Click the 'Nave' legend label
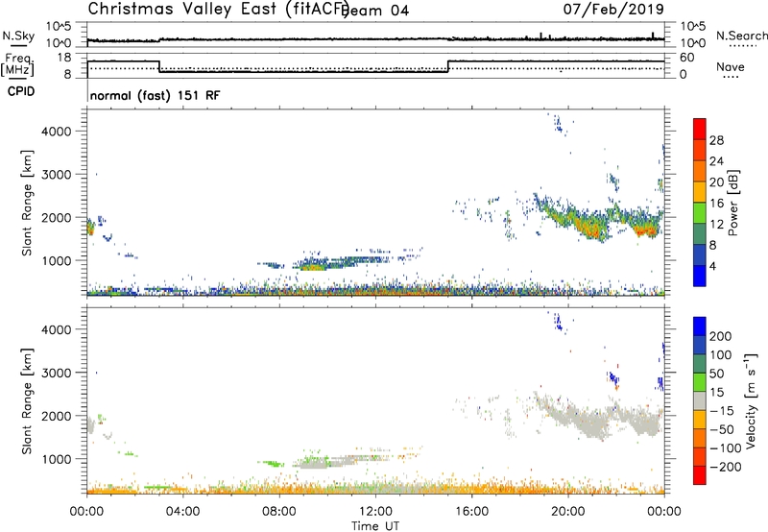This screenshot has height=532, width=768. pyautogui.click(x=731, y=66)
